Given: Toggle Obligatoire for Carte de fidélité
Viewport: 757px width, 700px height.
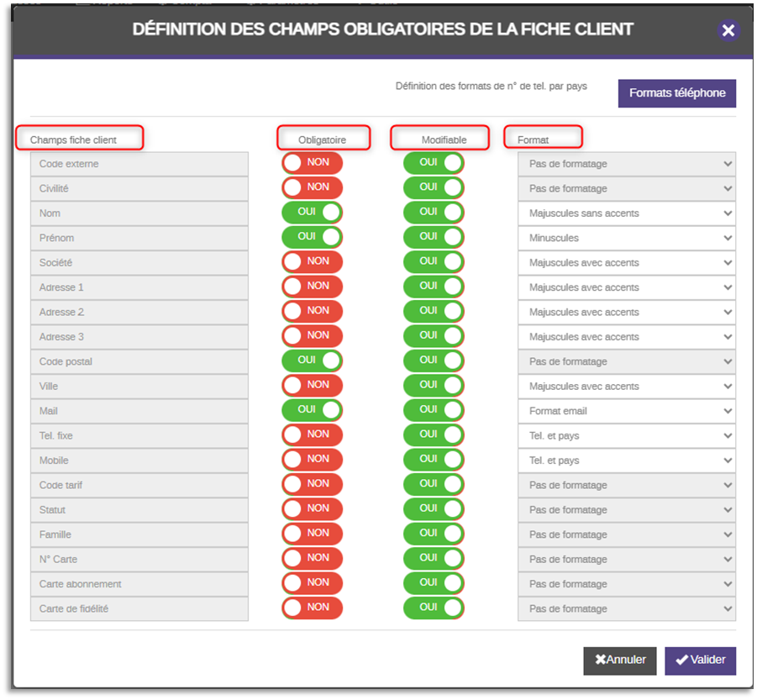Looking at the screenshot, I should (x=312, y=608).
